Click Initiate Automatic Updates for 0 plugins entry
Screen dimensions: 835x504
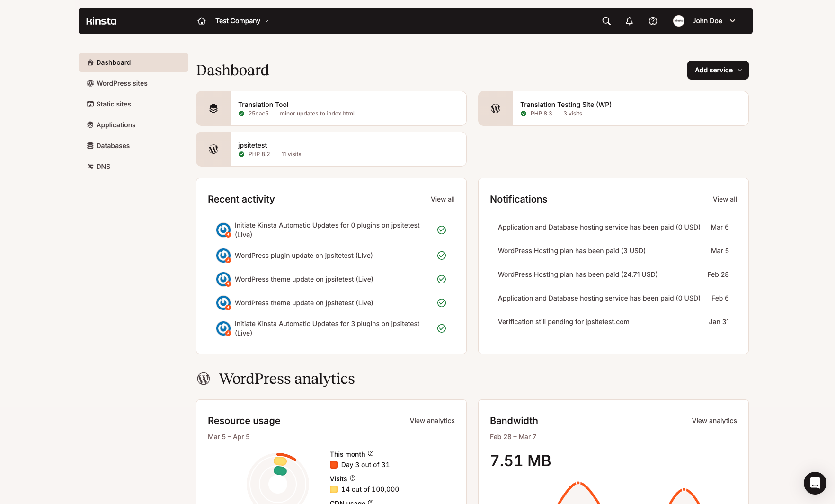click(x=331, y=230)
